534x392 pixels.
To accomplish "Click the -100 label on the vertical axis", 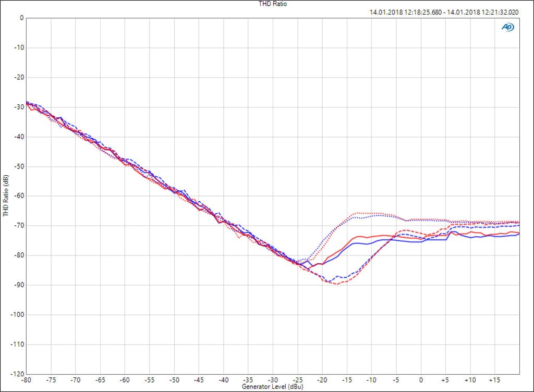I will point(17,315).
